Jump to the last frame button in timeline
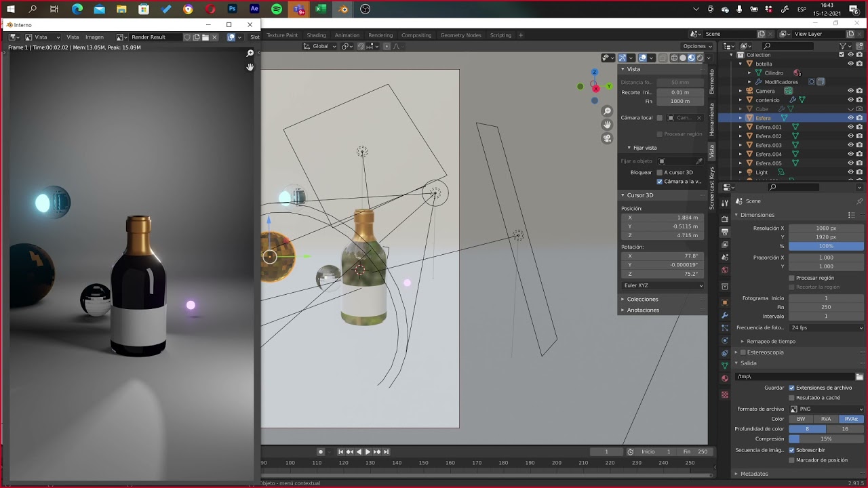The width and height of the screenshot is (868, 488). click(x=387, y=452)
